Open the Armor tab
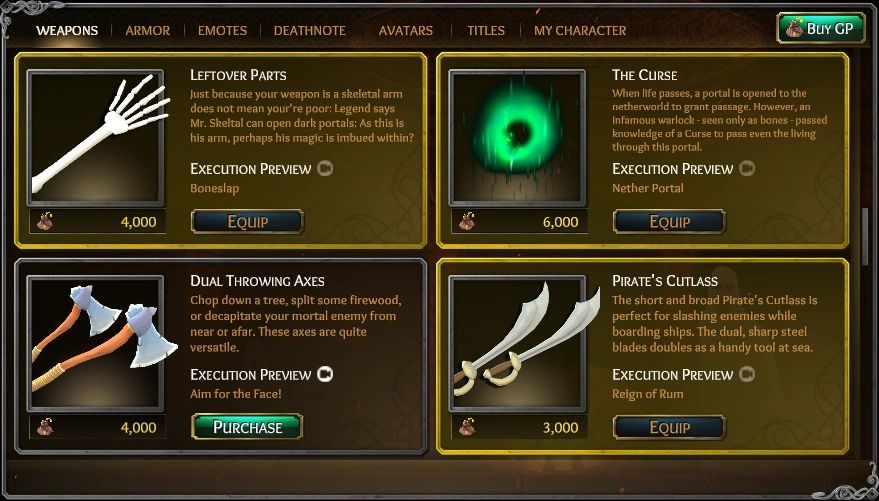The width and height of the screenshot is (879, 501). click(147, 30)
